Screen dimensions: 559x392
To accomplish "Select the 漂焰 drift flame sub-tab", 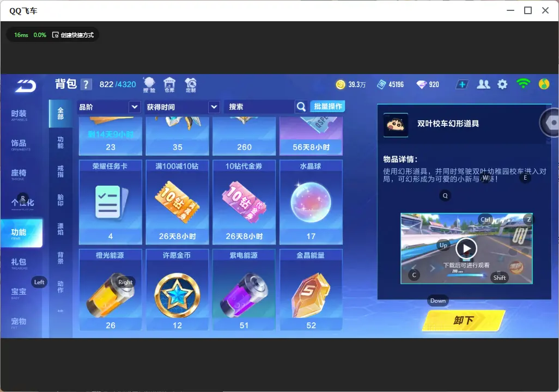I will tap(60, 229).
